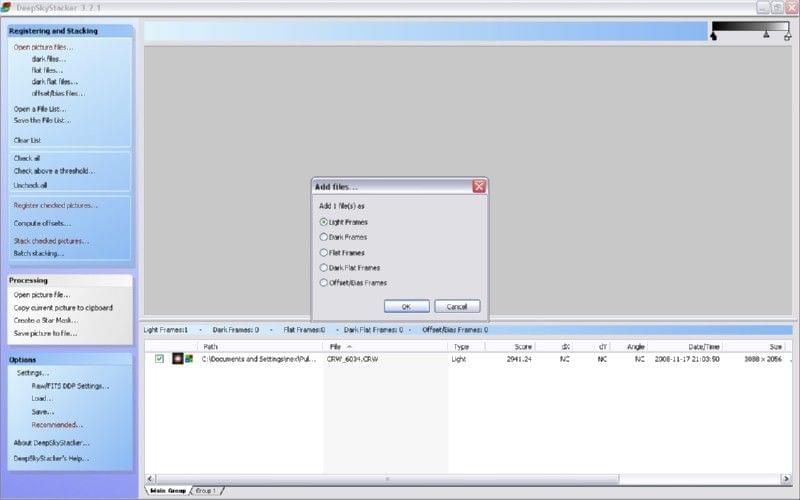Select file name CRW_6034.CRW
The image size is (800, 500).
(353, 359)
